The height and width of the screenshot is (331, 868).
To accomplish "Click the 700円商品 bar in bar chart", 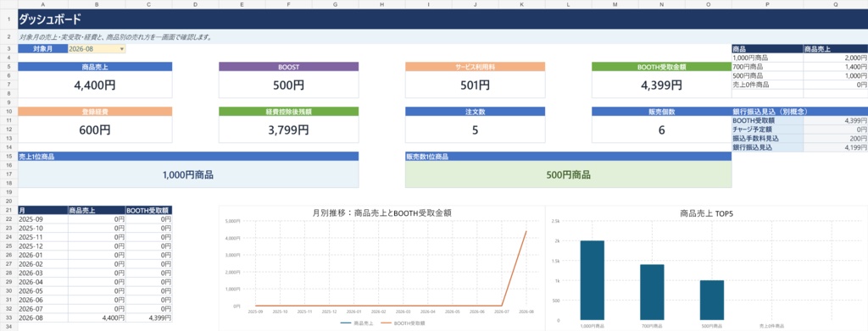I will click(652, 292).
